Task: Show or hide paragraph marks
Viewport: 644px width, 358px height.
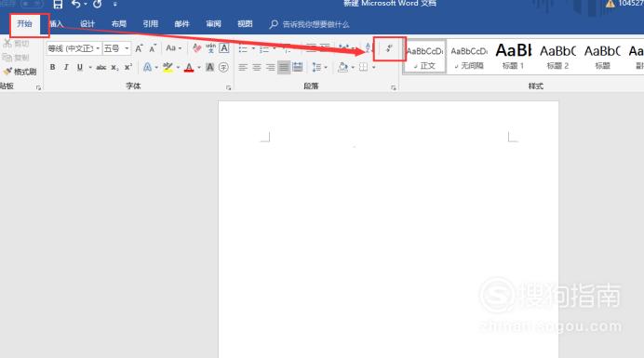Action: [389, 49]
